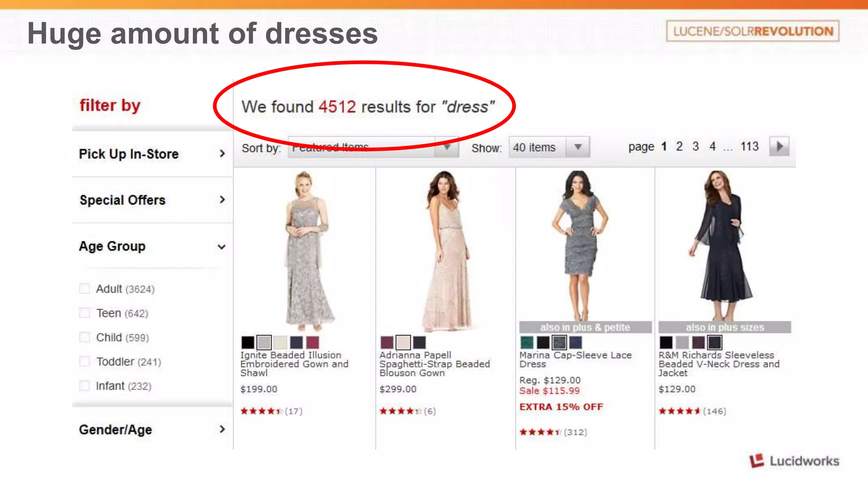
Task: Expand the Special Offers filter
Action: 153,200
